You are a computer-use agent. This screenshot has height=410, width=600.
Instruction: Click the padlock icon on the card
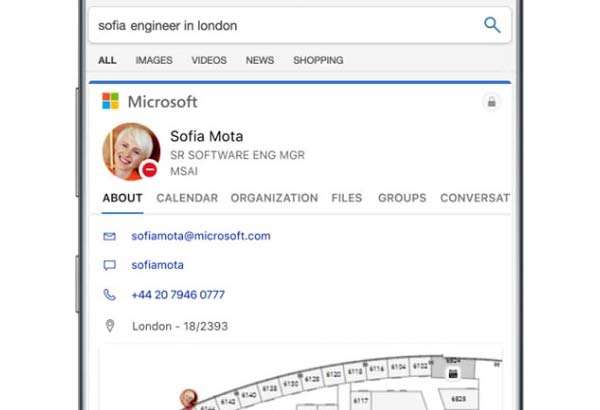coord(490,102)
